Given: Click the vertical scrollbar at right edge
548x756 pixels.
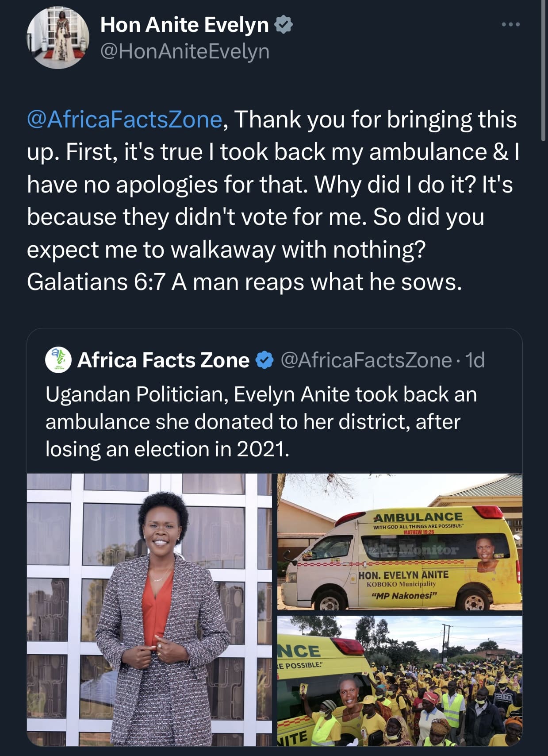Looking at the screenshot, I should tap(544, 71).
